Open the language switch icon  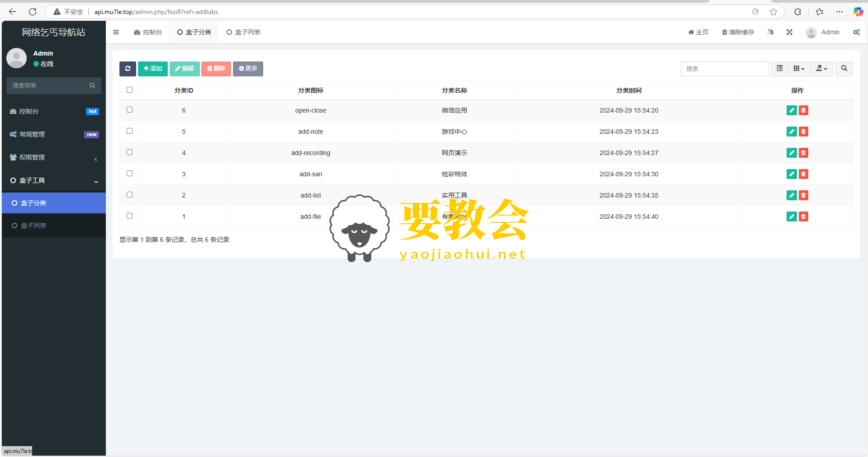coord(770,32)
